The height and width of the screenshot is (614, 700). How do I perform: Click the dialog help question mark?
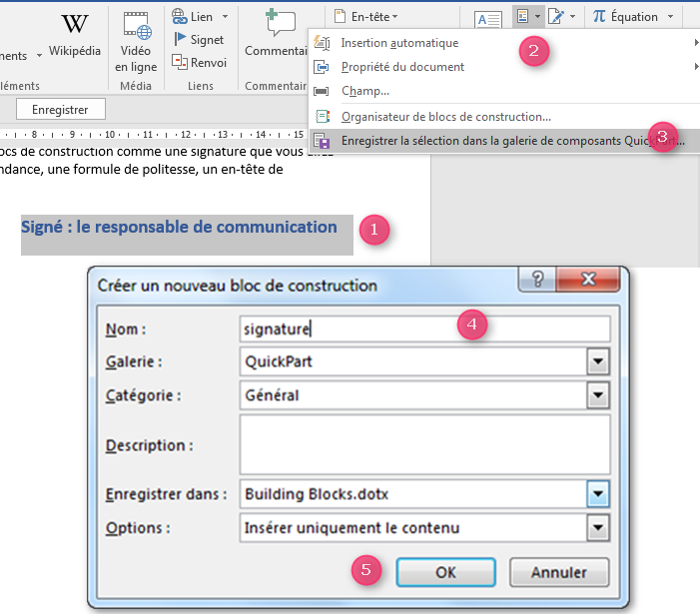(x=537, y=280)
